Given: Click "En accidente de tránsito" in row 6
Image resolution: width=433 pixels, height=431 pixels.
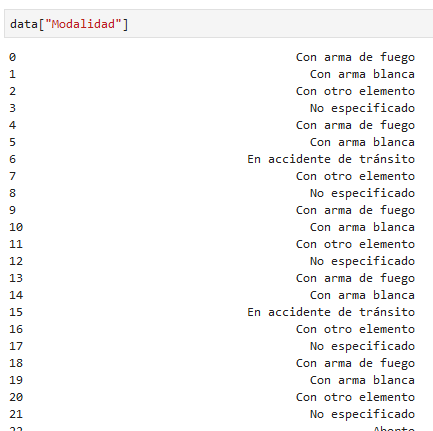Looking at the screenshot, I should click(x=331, y=159).
